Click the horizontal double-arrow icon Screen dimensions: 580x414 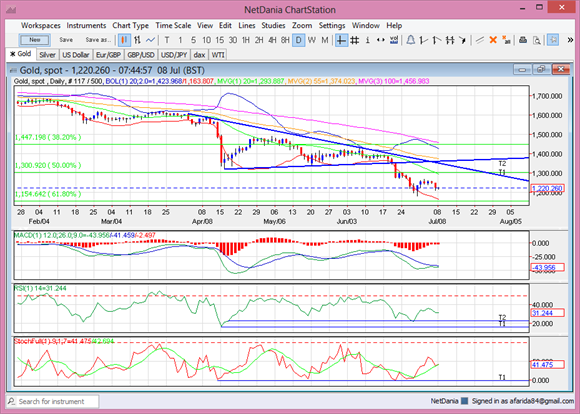380,40
